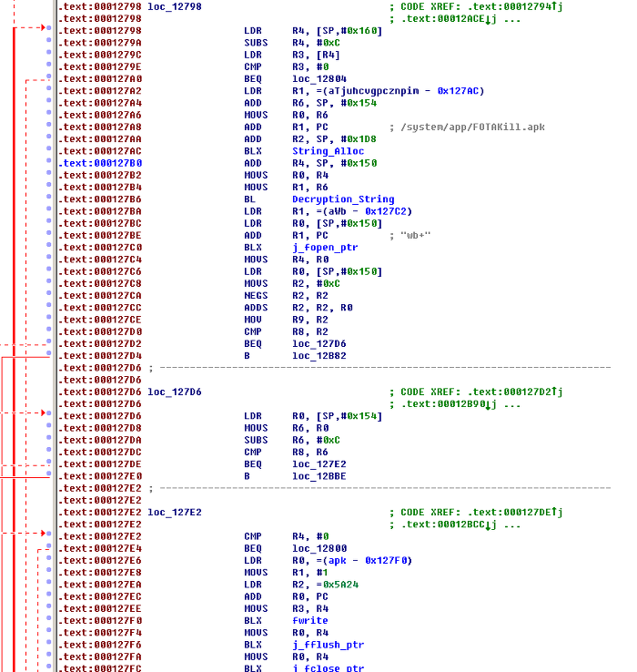Toggle breakpoint dot beside .text:000127AC
Screen dimensions: 637x672
click(x=49, y=148)
